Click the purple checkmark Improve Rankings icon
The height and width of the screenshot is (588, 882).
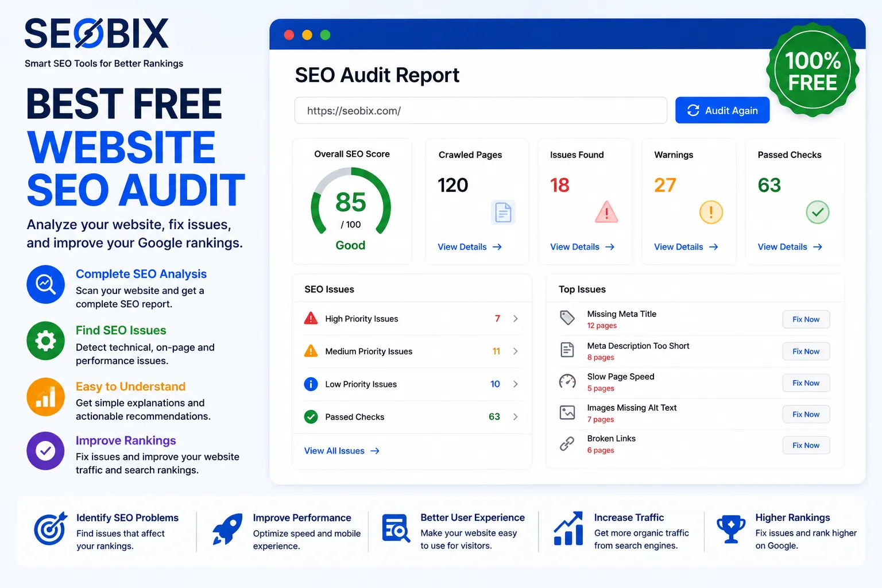click(45, 451)
